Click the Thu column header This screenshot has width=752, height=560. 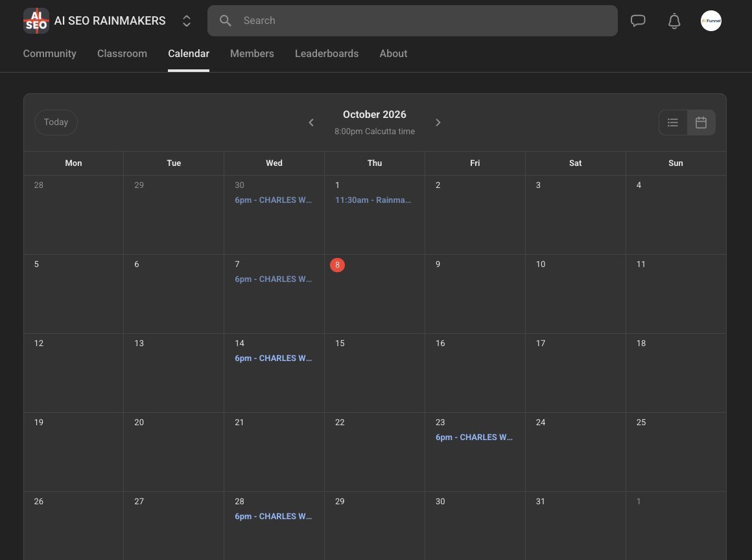tap(375, 163)
